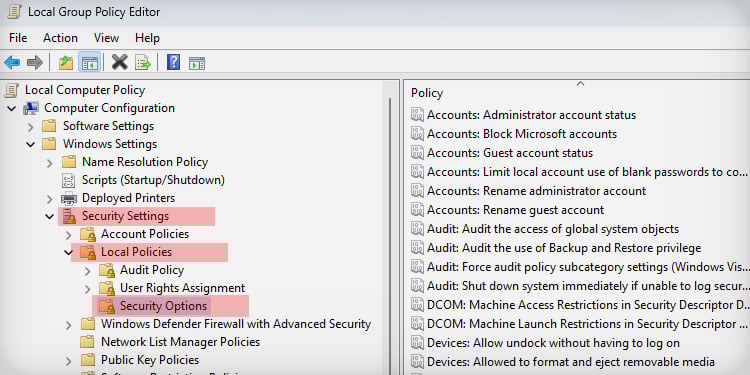Expand the Software Settings folder
750x375 pixels.
tap(31, 127)
